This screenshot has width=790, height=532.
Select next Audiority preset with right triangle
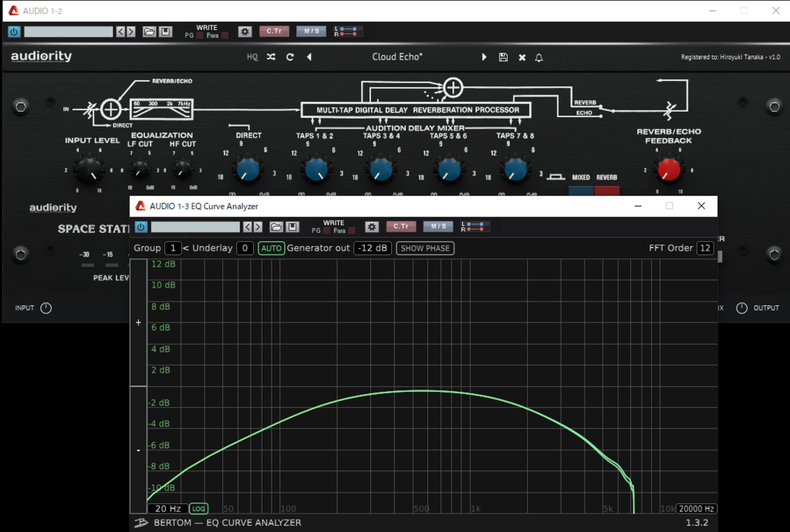[484, 57]
